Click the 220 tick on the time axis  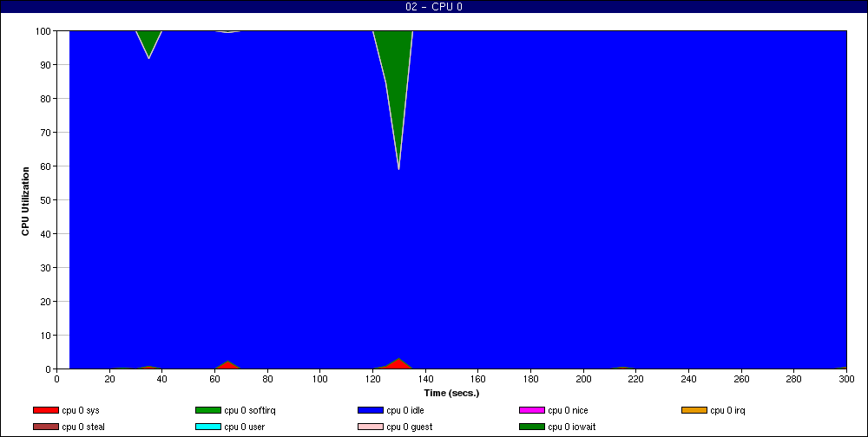click(636, 379)
